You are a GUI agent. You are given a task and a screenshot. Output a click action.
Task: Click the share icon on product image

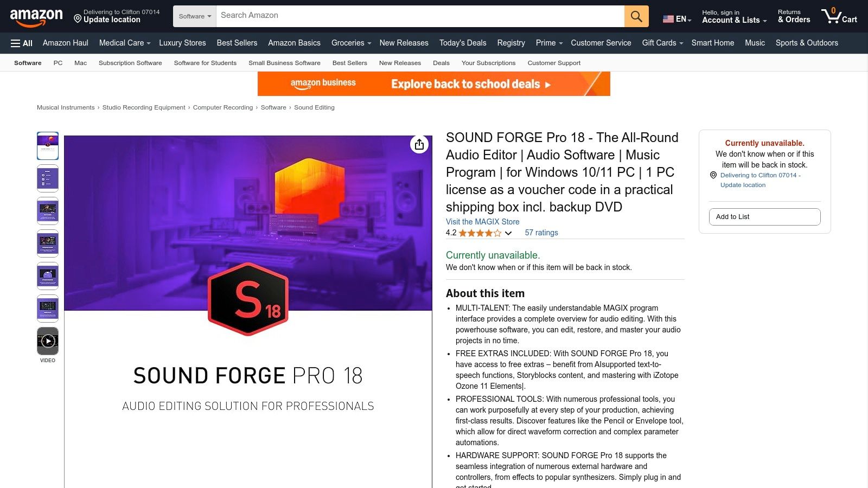click(x=419, y=144)
